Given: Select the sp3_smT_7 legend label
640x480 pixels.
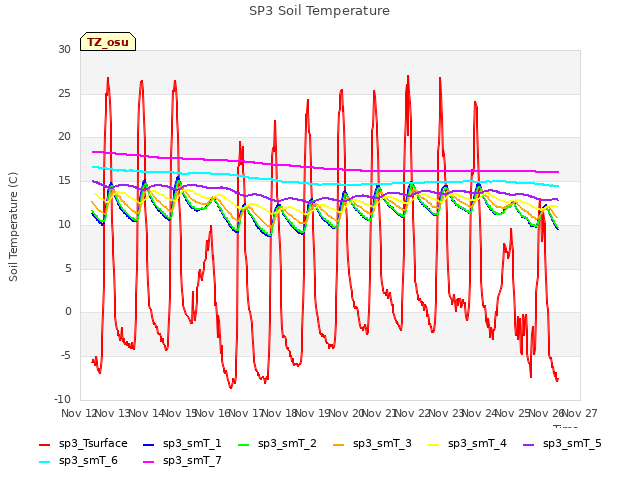Looking at the screenshot, I should point(192,461).
